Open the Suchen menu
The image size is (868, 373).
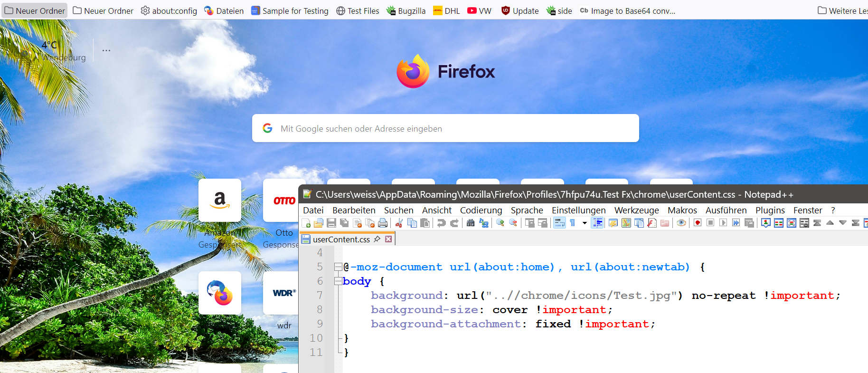(398, 210)
